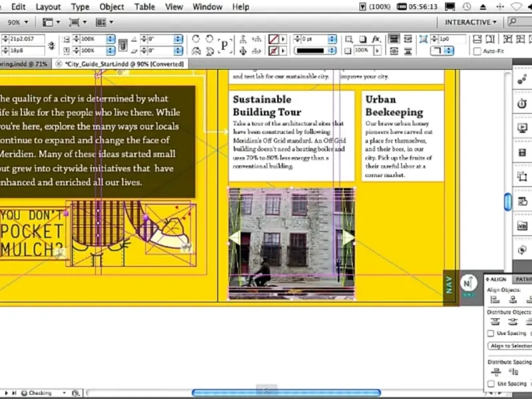This screenshot has width=532, height=399.
Task: Enable Use Spacing under Distribute Spacing
Action: click(491, 384)
